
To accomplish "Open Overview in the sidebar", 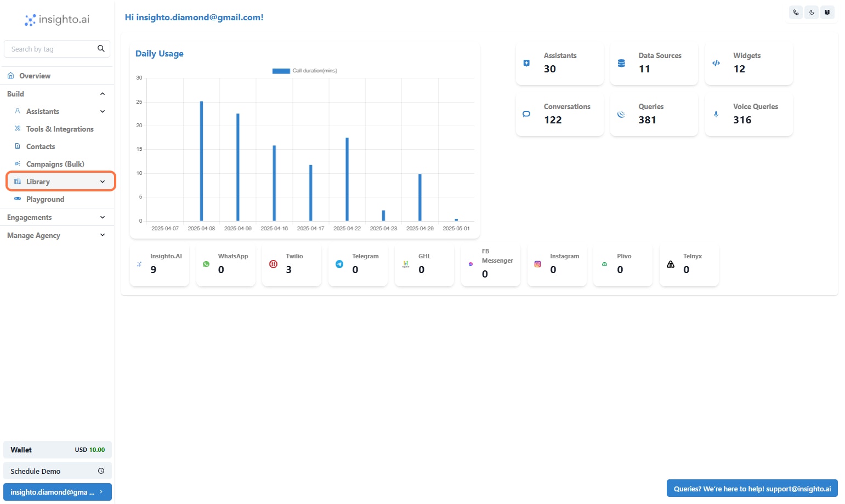I will point(57,76).
